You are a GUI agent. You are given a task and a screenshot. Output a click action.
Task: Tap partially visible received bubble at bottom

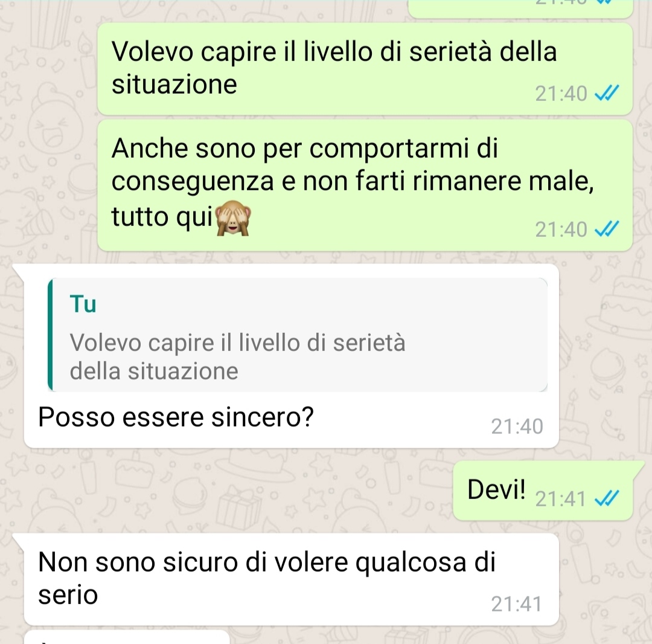127,637
